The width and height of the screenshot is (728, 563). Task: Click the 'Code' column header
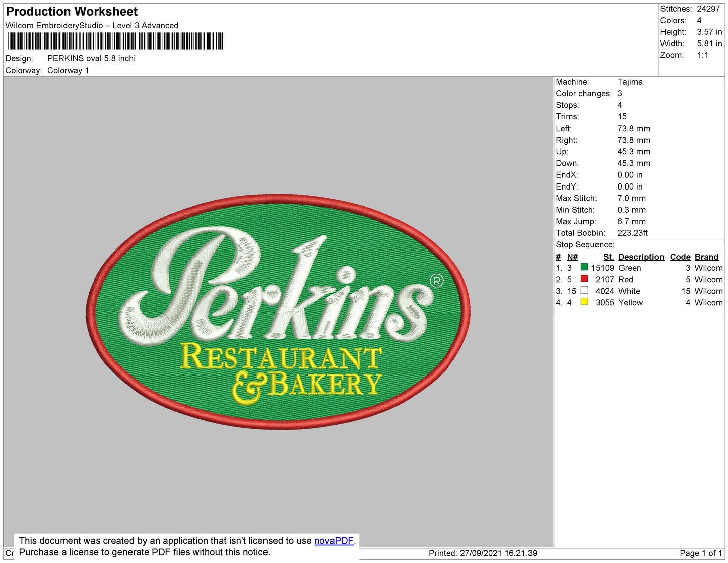(680, 257)
